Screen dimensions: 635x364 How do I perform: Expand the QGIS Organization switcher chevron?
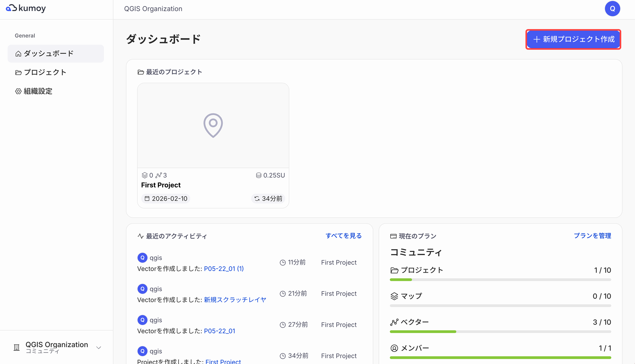pyautogui.click(x=99, y=347)
